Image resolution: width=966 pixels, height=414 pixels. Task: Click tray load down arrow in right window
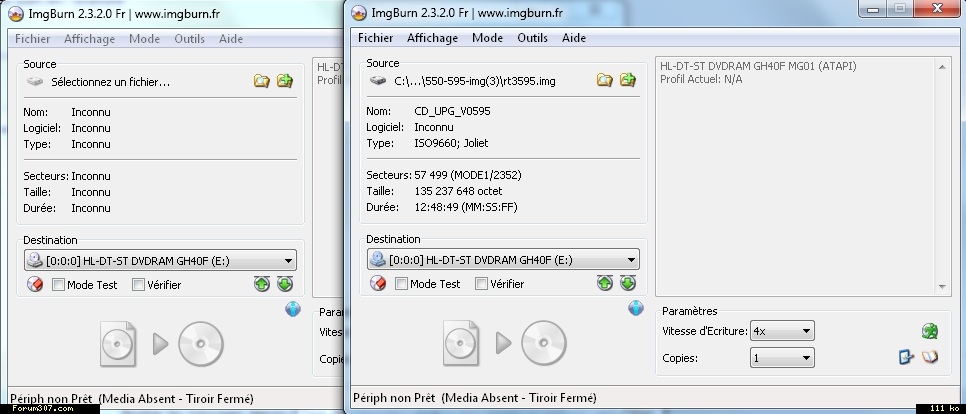628,283
